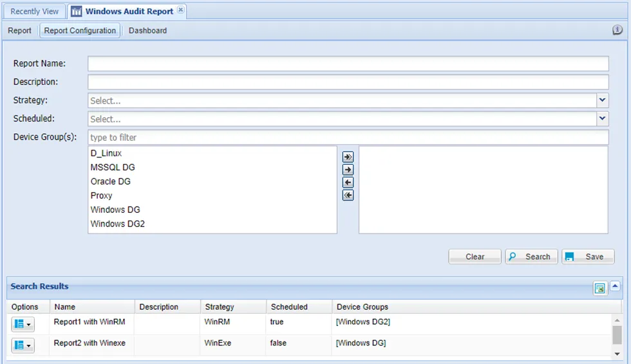
Task: Select Proxy in device group list
Action: click(x=212, y=196)
